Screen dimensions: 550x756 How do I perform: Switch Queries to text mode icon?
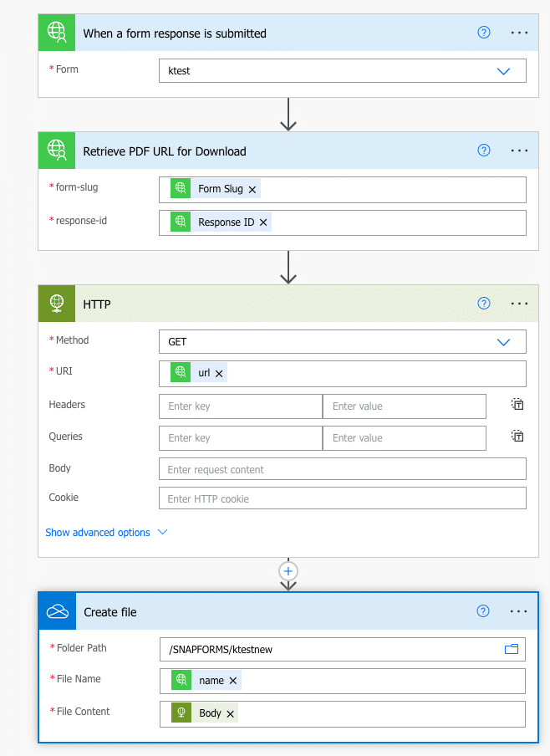[518, 437]
